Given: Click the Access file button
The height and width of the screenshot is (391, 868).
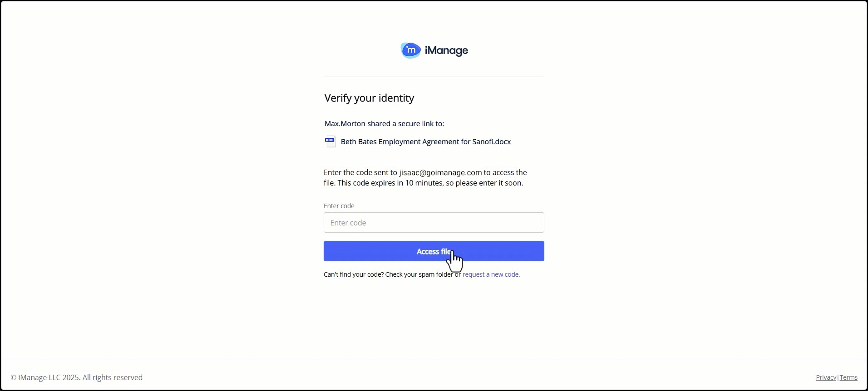Looking at the screenshot, I should pos(434,251).
